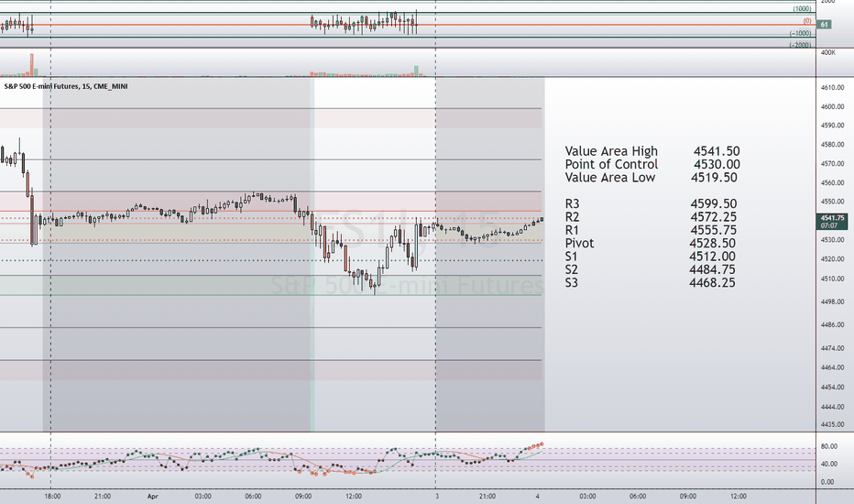Click the date 4 label on time axis
The image size is (854, 504).
538,497
